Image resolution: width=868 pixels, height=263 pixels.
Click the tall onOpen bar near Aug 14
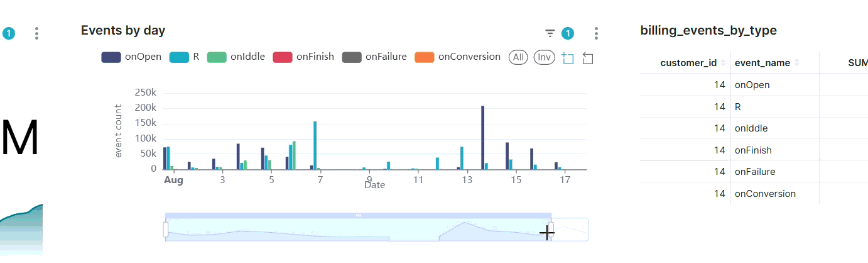pos(482,137)
